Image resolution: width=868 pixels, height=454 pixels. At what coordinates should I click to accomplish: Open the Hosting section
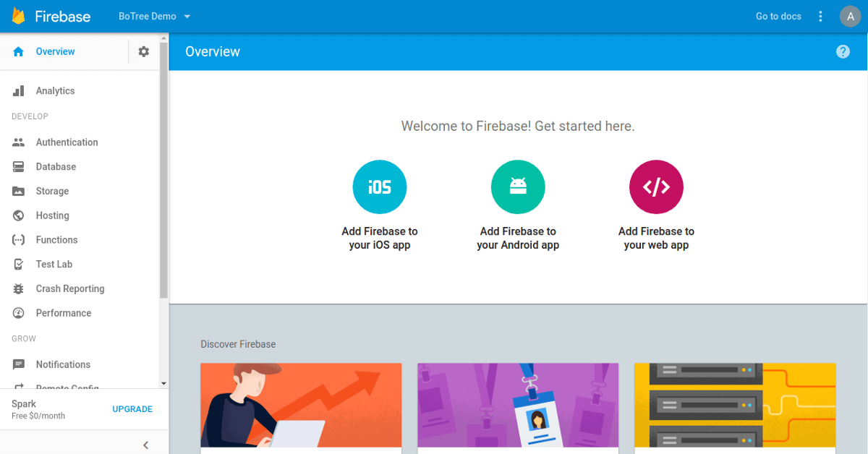coord(52,215)
